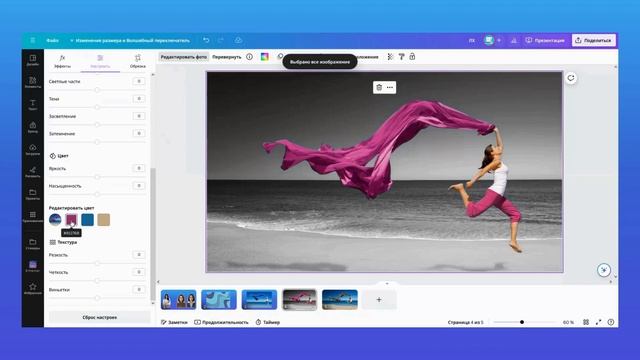
Task: Click the trash delete icon above image
Action: pyautogui.click(x=379, y=87)
